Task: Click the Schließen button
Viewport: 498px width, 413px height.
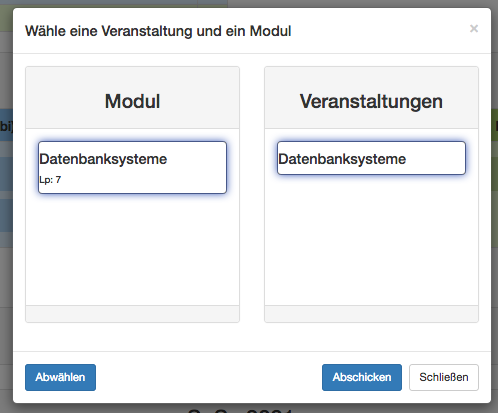Action: [x=444, y=377]
